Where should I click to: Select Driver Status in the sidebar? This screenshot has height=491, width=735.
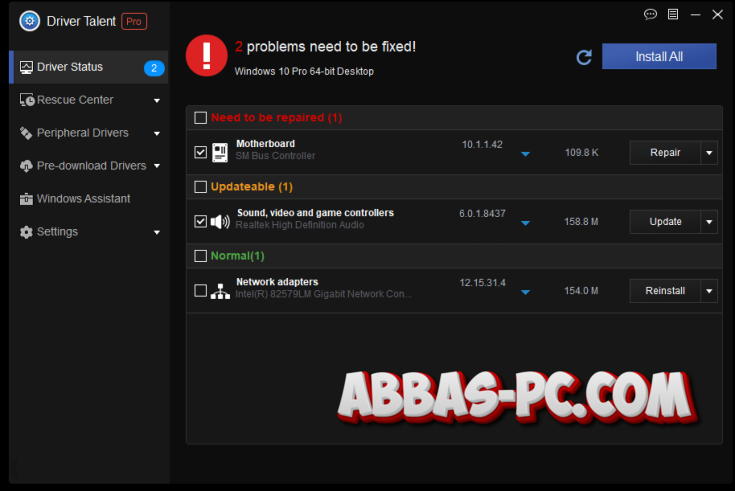pyautogui.click(x=70, y=67)
